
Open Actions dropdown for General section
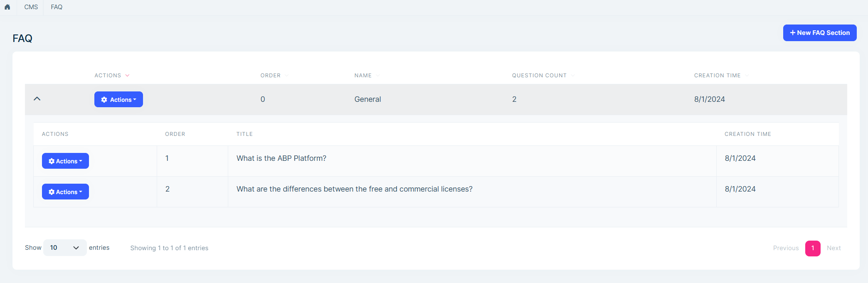coord(118,100)
